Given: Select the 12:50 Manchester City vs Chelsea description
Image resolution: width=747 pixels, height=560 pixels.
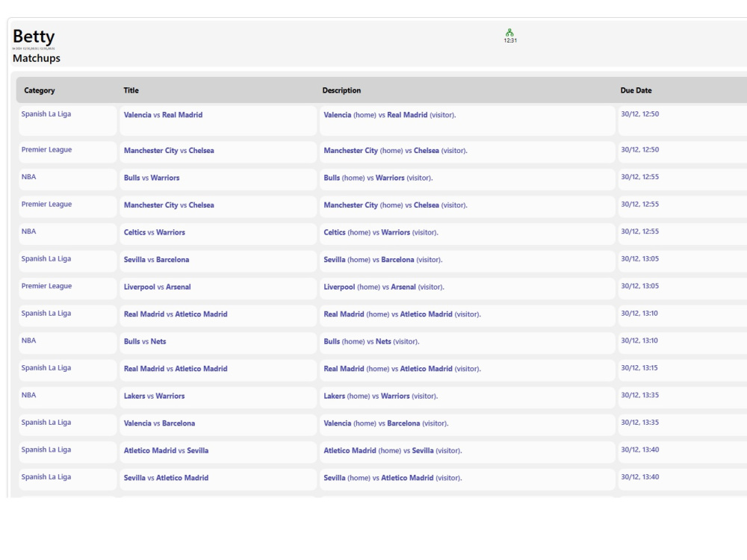Looking at the screenshot, I should coord(395,151).
